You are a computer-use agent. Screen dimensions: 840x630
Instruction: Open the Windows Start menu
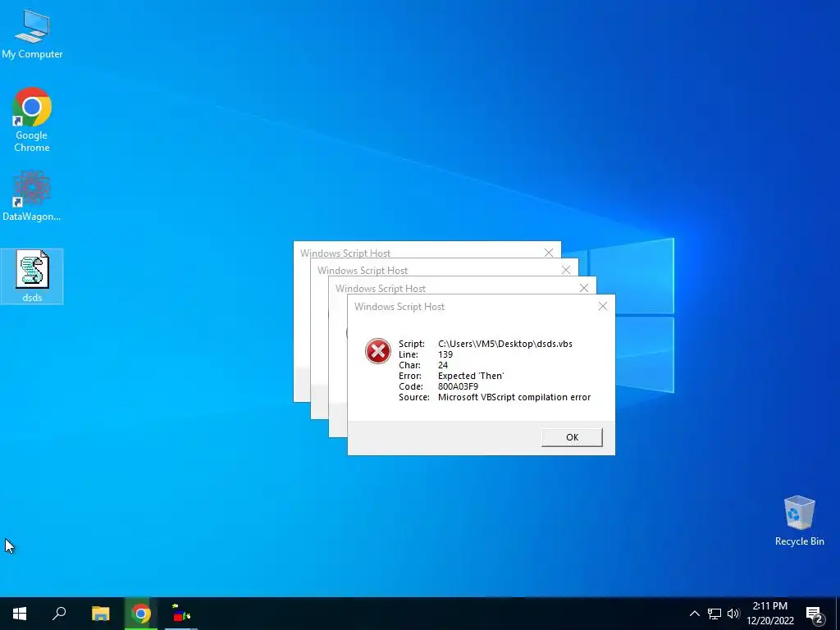pyautogui.click(x=20, y=614)
